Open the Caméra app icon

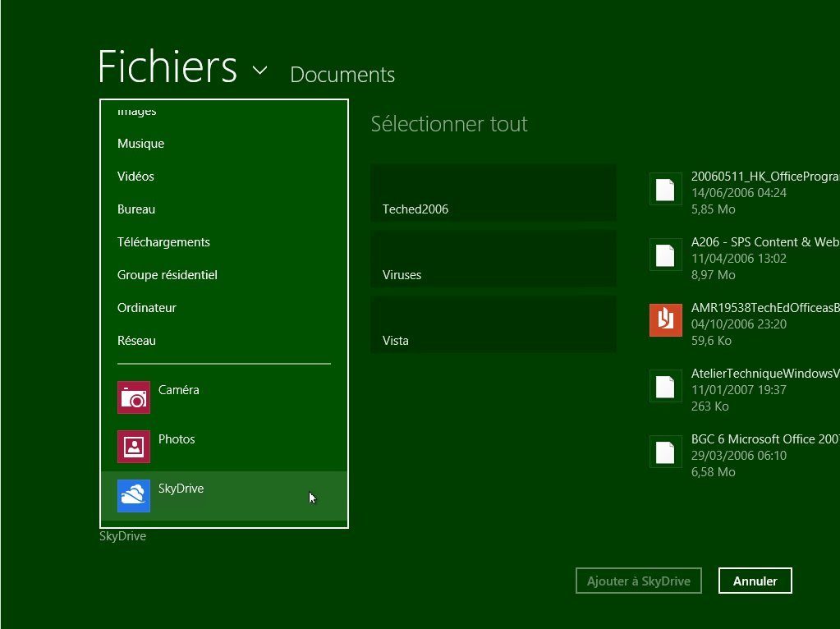click(x=133, y=397)
